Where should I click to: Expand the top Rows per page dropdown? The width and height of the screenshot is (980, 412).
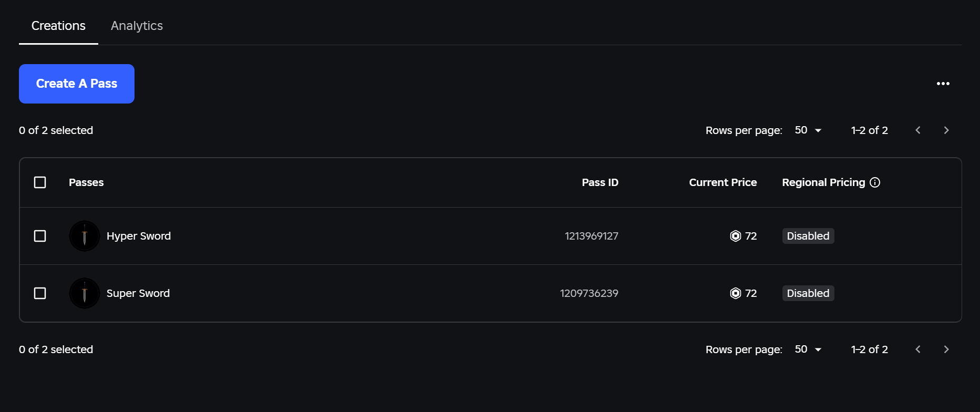click(x=808, y=130)
